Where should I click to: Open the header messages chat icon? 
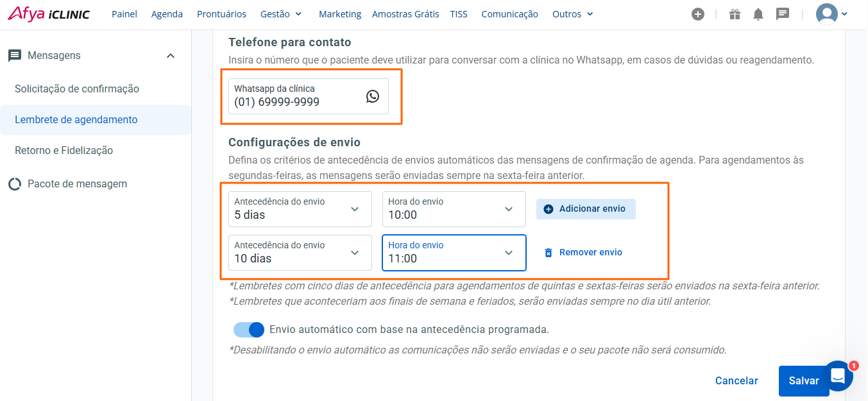tap(782, 14)
